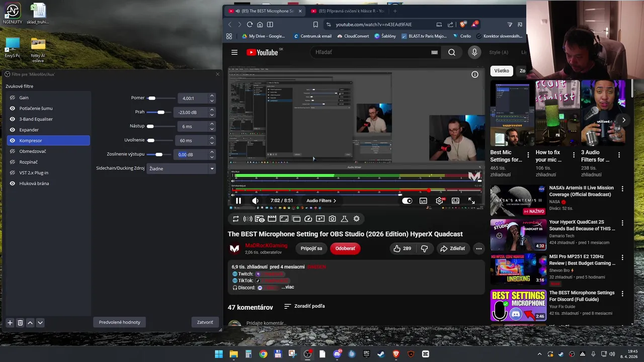Viewport: 644px width, 362px height.
Task: Show hidden system tray icons chevron
Action: [540, 354]
